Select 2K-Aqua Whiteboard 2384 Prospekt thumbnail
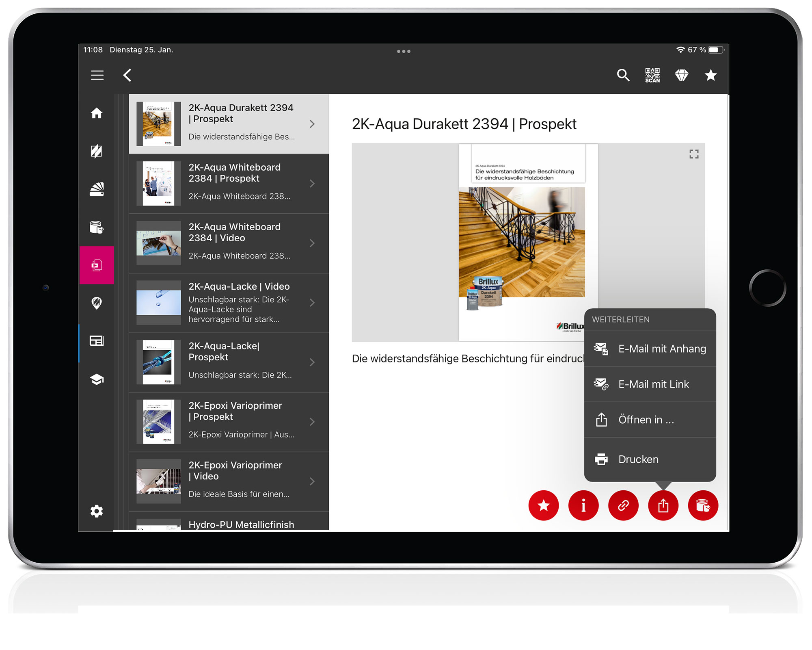Viewport: 812px width, 650px height. point(158,184)
